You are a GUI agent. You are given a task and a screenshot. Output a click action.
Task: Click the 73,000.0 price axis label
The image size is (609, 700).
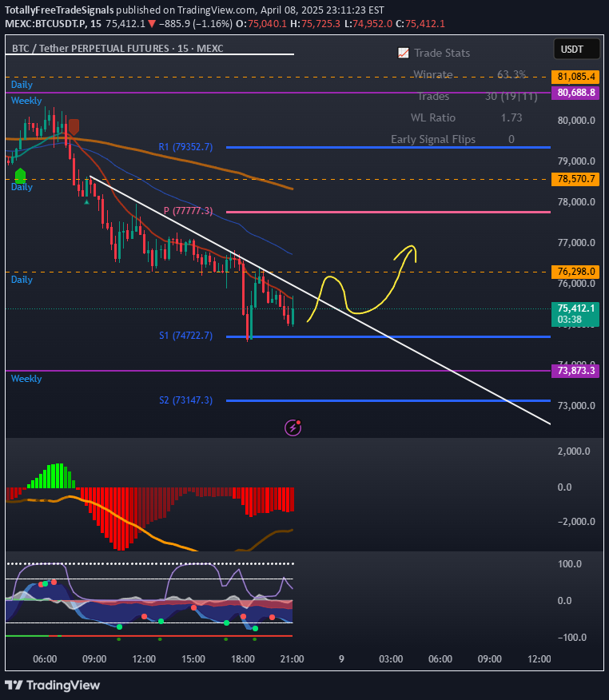576,405
